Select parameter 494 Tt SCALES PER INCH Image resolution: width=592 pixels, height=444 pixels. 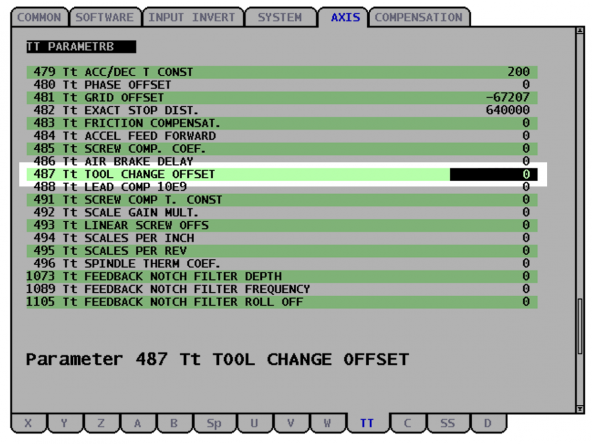[282, 238]
